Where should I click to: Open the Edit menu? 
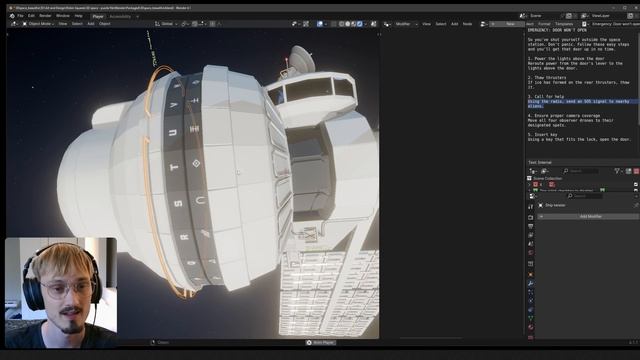[x=31, y=16]
